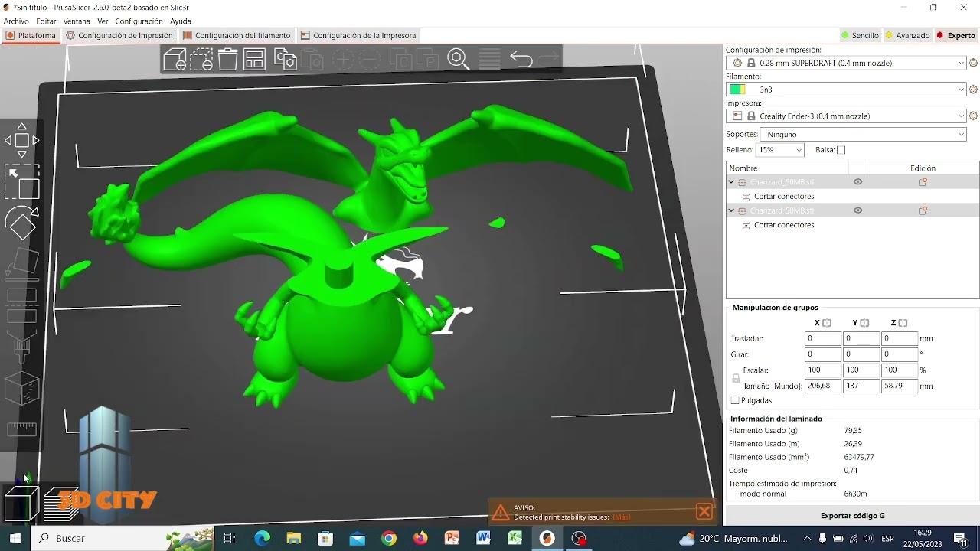
Task: Switch to Sencillo mode
Action: coord(860,35)
